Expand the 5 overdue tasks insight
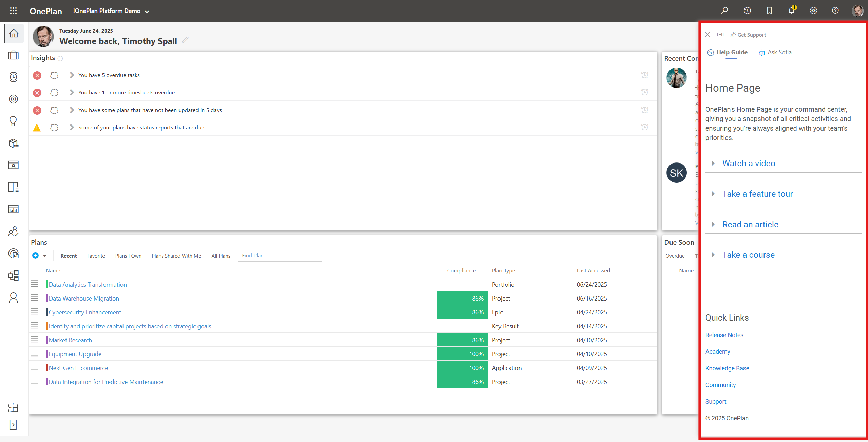Viewport: 868px width, 442px height. [x=72, y=75]
